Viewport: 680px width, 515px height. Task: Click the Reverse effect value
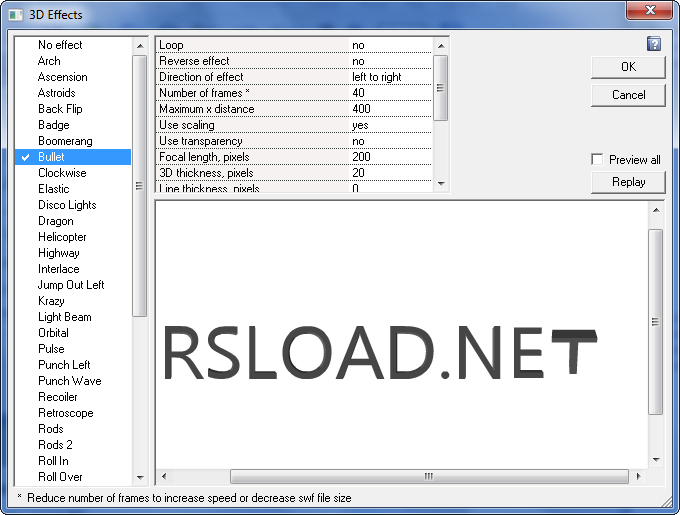click(390, 61)
